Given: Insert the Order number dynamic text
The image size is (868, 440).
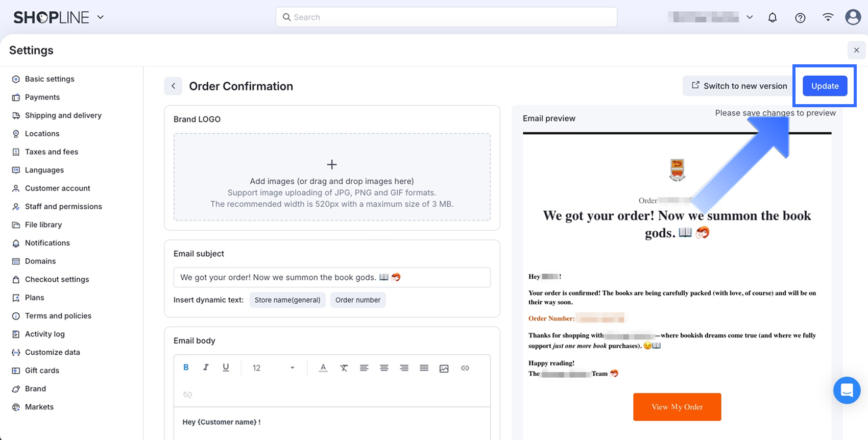Looking at the screenshot, I should pyautogui.click(x=357, y=300).
